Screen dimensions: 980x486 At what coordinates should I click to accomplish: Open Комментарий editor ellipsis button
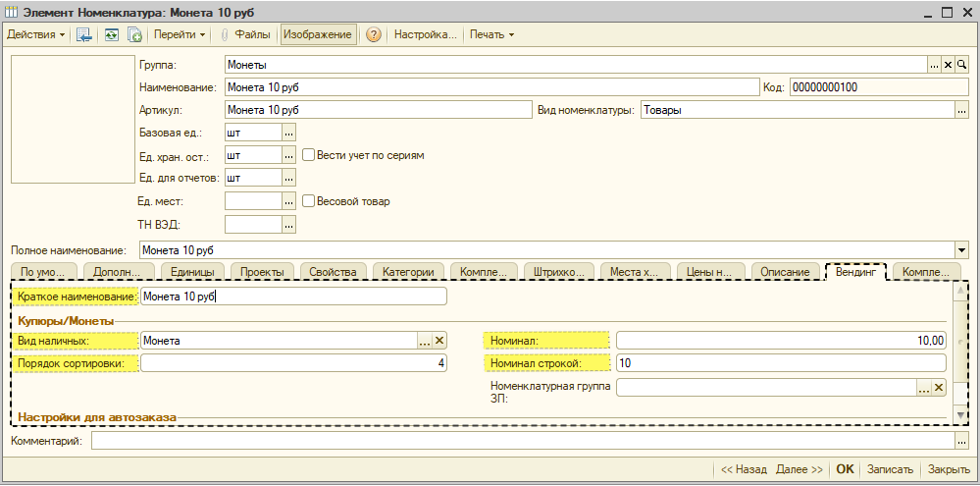pyautogui.click(x=962, y=441)
